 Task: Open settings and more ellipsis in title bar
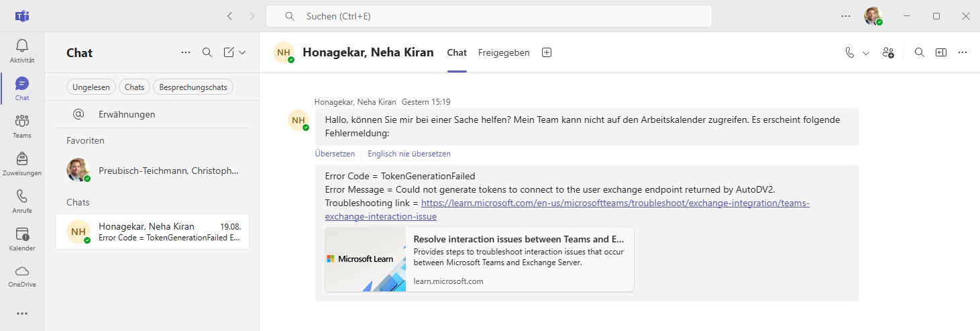click(847, 16)
